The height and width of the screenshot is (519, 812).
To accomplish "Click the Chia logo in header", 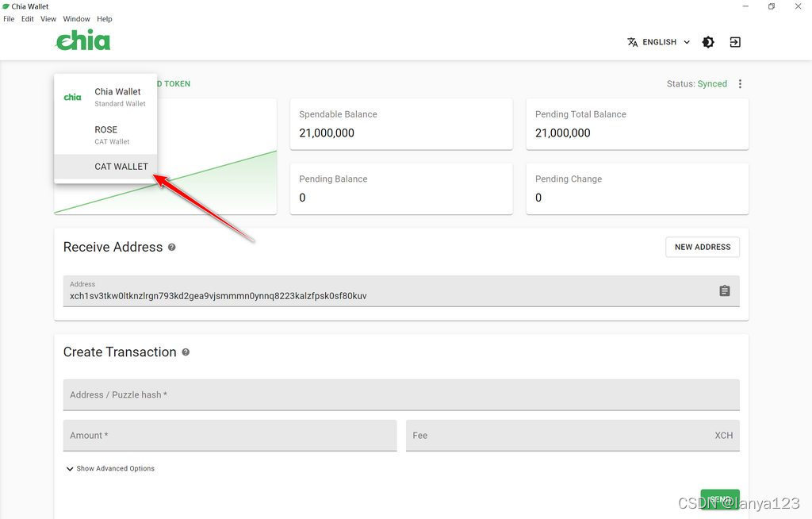I will tap(83, 40).
